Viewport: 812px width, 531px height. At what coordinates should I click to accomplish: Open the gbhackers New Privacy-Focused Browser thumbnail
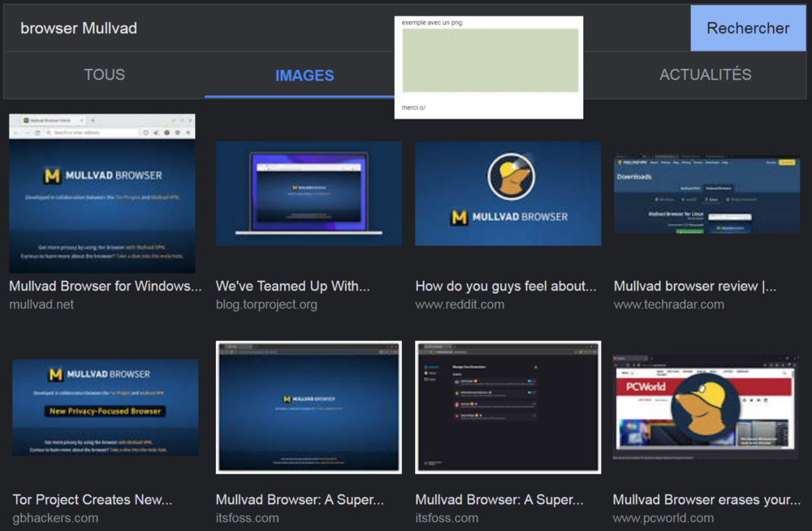click(x=105, y=408)
